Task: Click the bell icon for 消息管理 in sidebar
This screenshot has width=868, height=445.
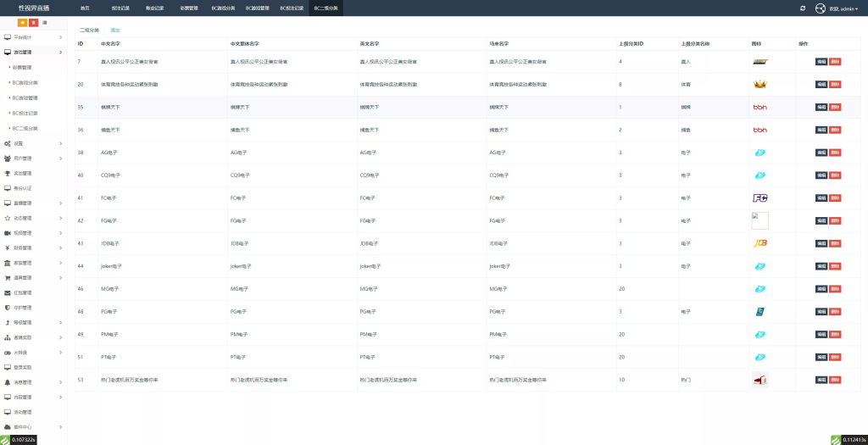Action: (x=8, y=382)
